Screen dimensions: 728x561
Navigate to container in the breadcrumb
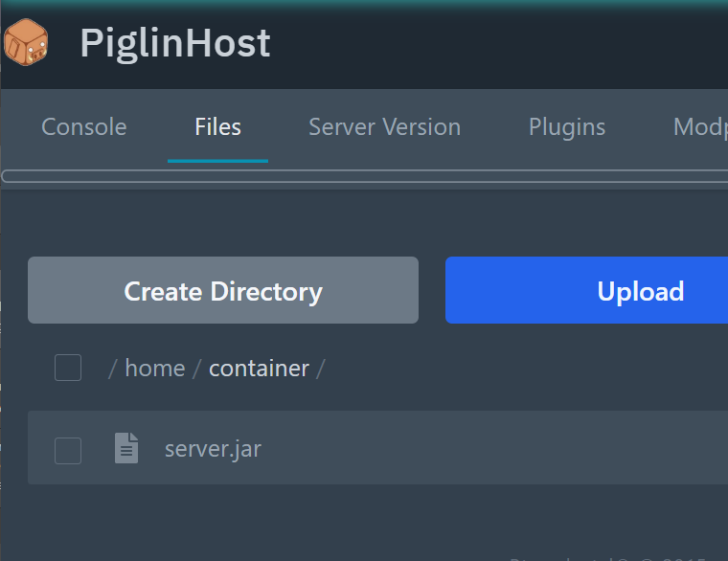click(259, 369)
